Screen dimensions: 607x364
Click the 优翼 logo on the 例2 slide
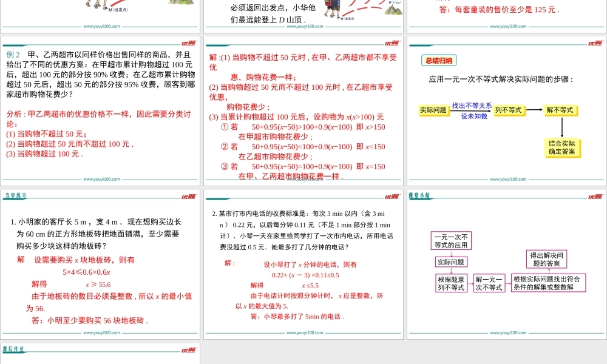pyautogui.click(x=188, y=42)
